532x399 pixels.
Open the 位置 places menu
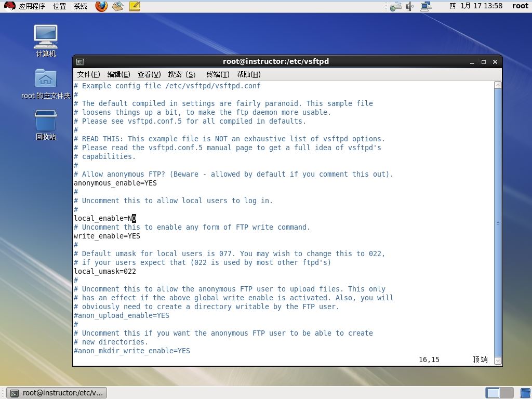pos(59,6)
